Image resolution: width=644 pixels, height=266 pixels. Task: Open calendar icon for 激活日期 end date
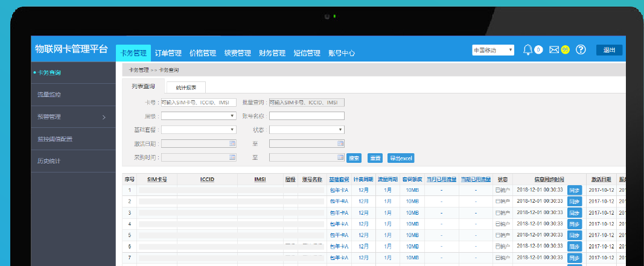click(340, 144)
